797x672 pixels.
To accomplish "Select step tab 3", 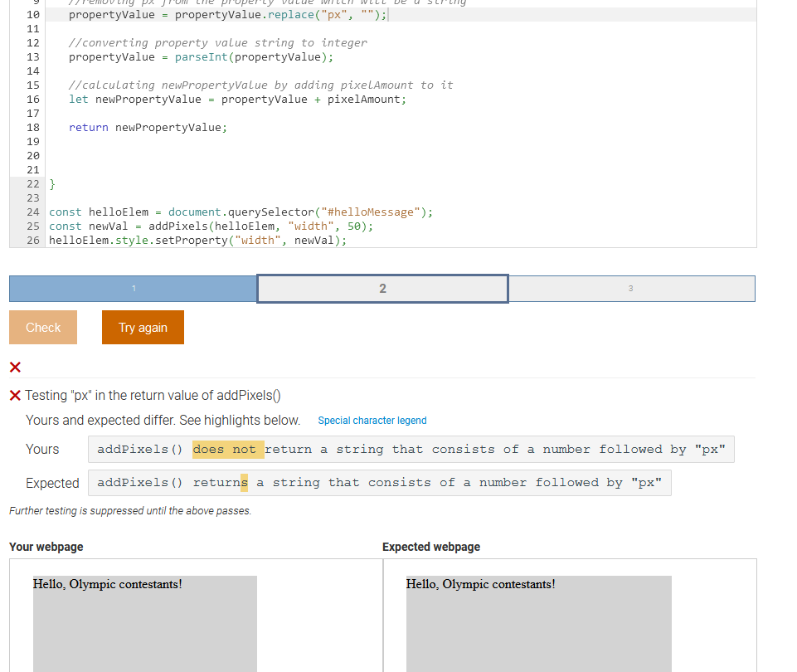I will pyautogui.click(x=630, y=288).
